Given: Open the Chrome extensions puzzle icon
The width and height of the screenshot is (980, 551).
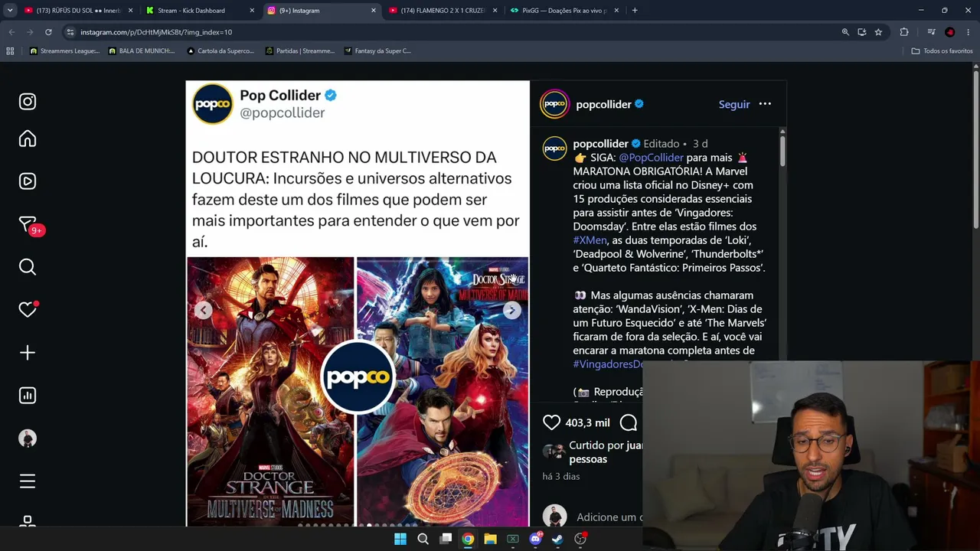Looking at the screenshot, I should click(904, 32).
